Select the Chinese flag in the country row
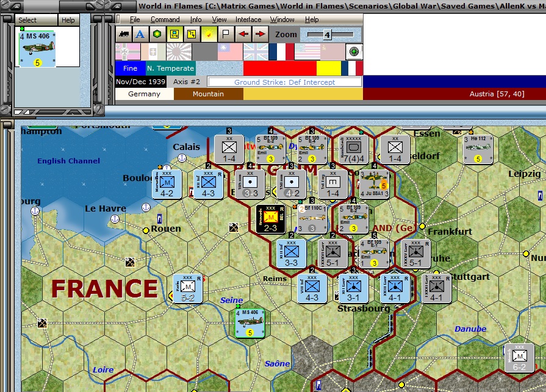 click(x=230, y=52)
